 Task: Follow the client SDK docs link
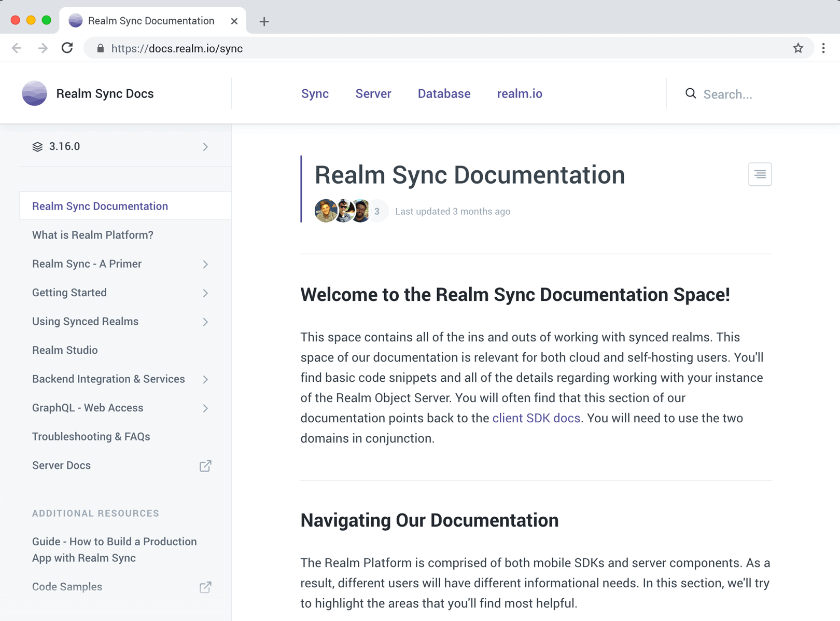pos(536,418)
